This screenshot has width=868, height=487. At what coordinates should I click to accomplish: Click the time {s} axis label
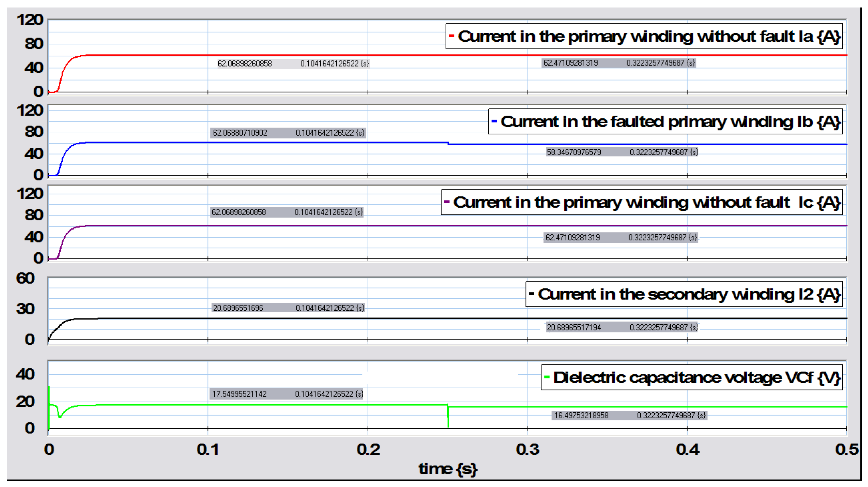tap(448, 469)
